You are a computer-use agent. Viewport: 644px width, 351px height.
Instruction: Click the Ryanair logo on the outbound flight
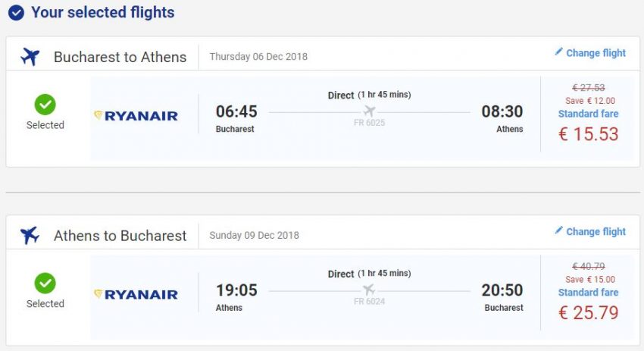pos(136,116)
